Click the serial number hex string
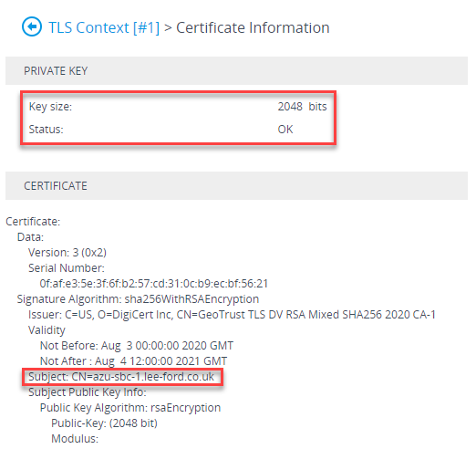Image resolution: width=476 pixels, height=449 pixels. pos(154,284)
